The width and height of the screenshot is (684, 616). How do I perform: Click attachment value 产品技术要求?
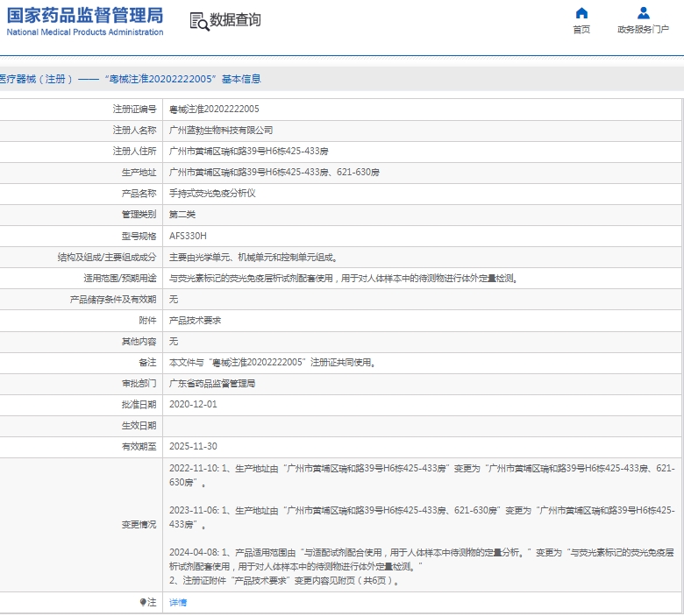coord(195,321)
